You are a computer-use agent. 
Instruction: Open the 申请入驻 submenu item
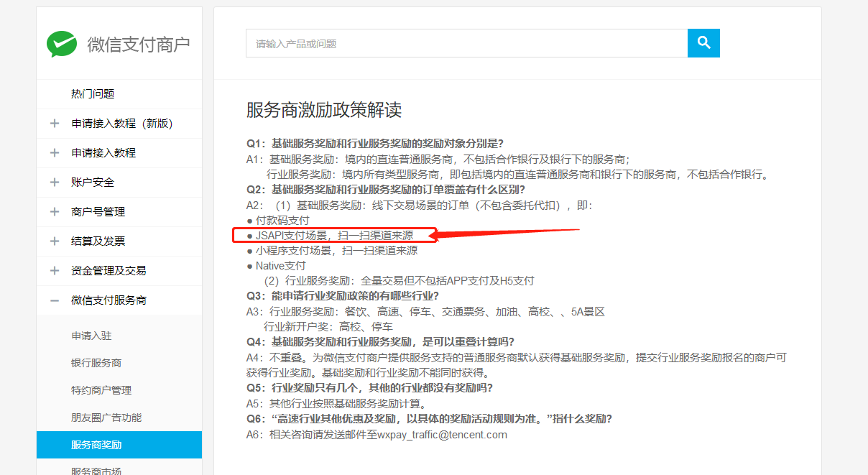[91, 336]
